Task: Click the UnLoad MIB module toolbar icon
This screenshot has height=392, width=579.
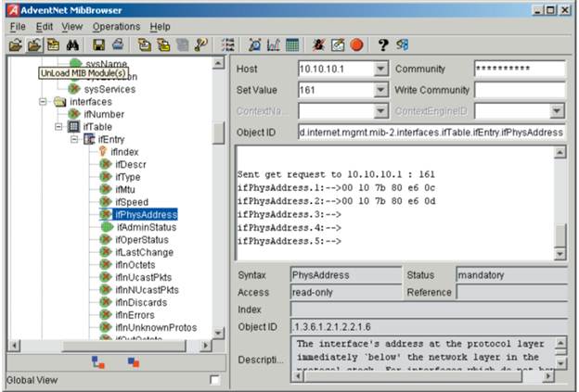Action: (x=33, y=44)
